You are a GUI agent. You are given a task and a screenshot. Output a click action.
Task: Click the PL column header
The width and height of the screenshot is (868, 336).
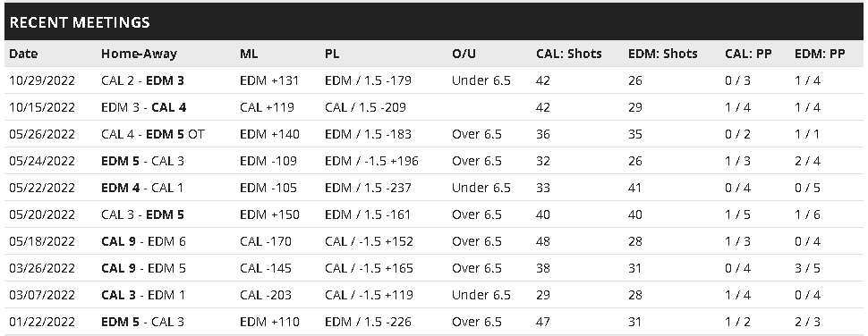point(332,55)
